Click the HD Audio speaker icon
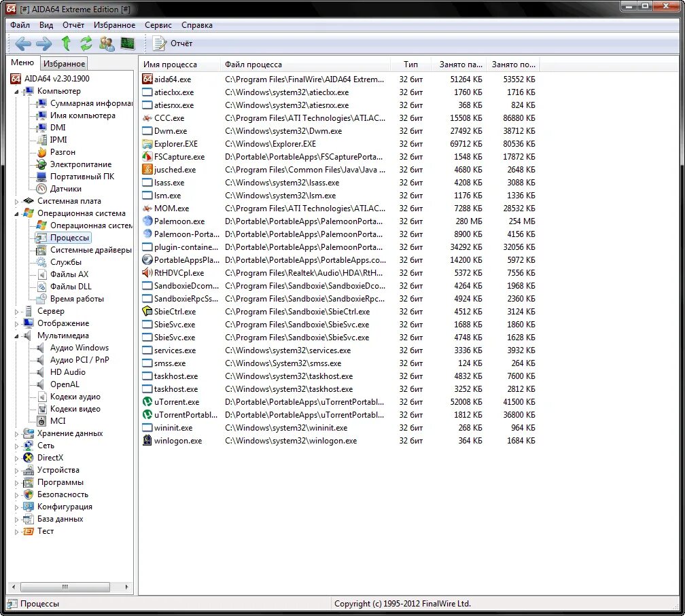This screenshot has height=616, width=685. (41, 372)
